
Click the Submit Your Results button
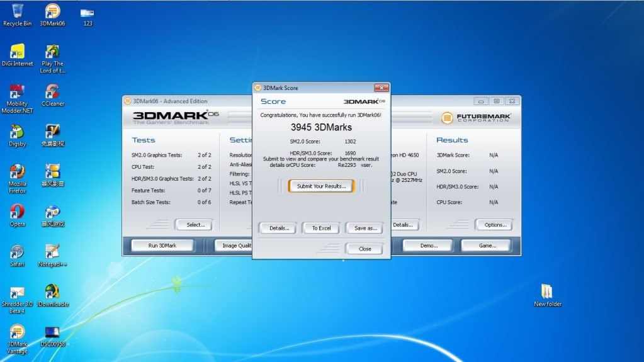pyautogui.click(x=321, y=186)
